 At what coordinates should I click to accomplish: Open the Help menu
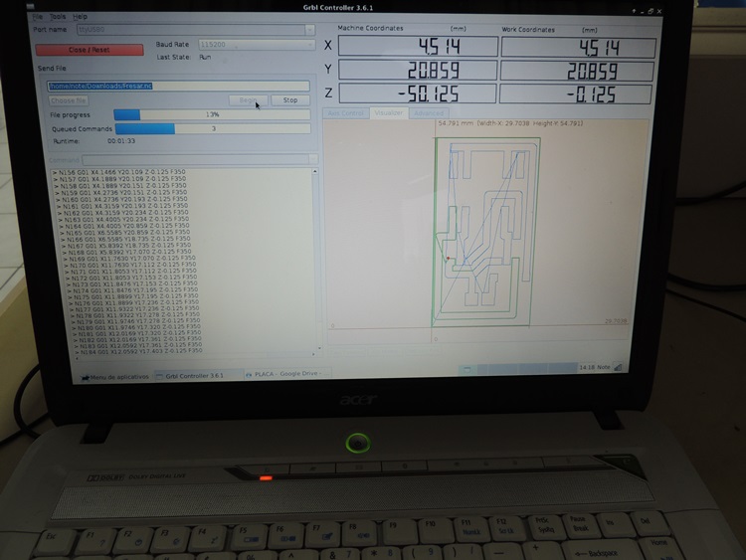81,17
